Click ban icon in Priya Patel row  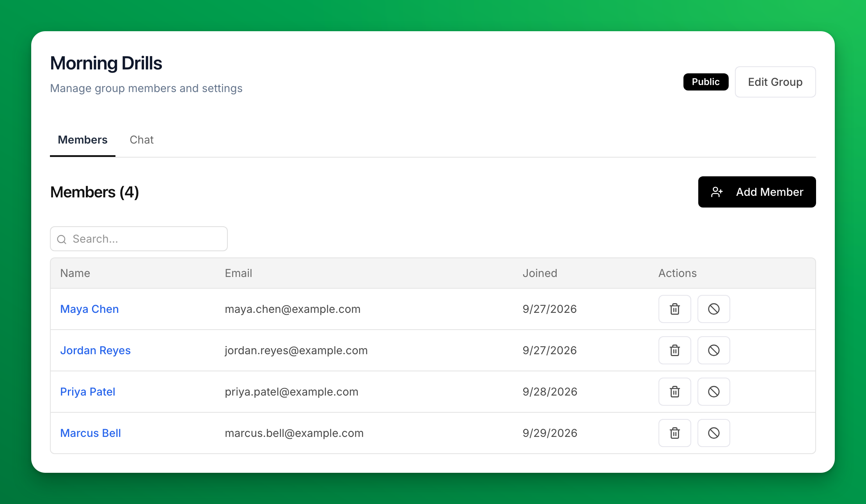[x=713, y=392]
